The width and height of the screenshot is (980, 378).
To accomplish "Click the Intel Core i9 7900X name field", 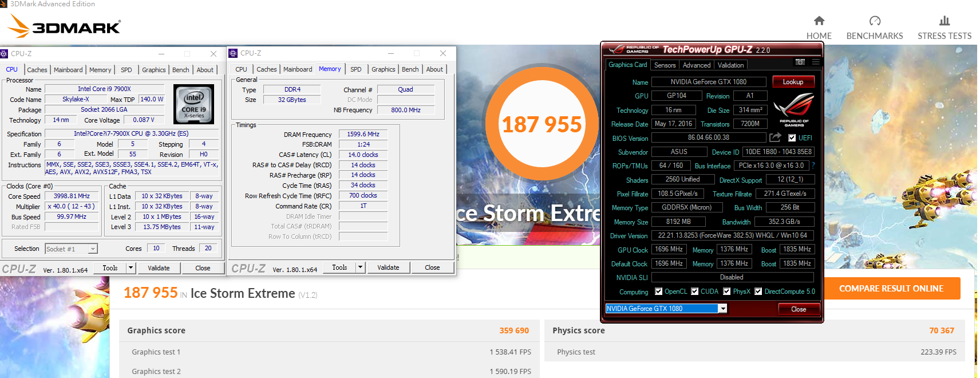I will pos(104,89).
